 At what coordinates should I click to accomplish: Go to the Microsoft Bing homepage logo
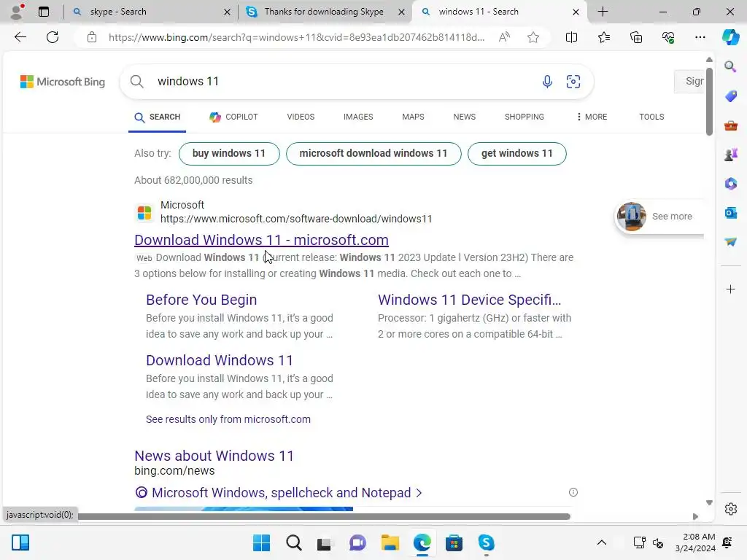pos(63,82)
